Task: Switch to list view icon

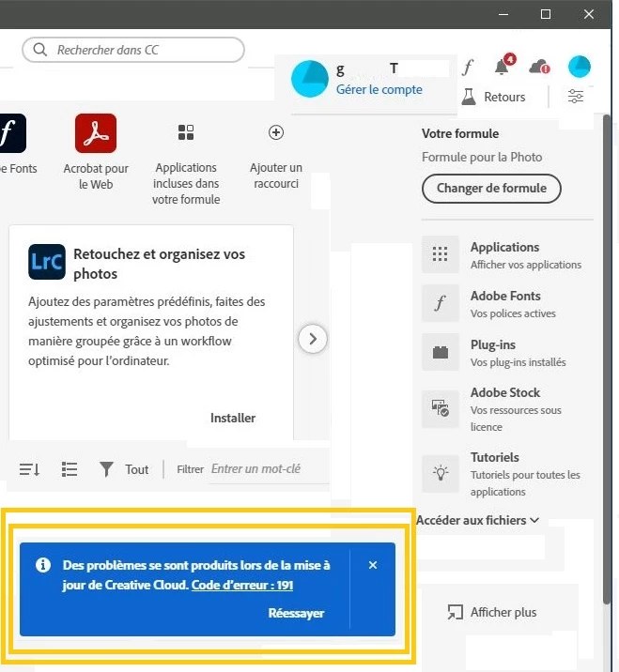Action: 70,469
